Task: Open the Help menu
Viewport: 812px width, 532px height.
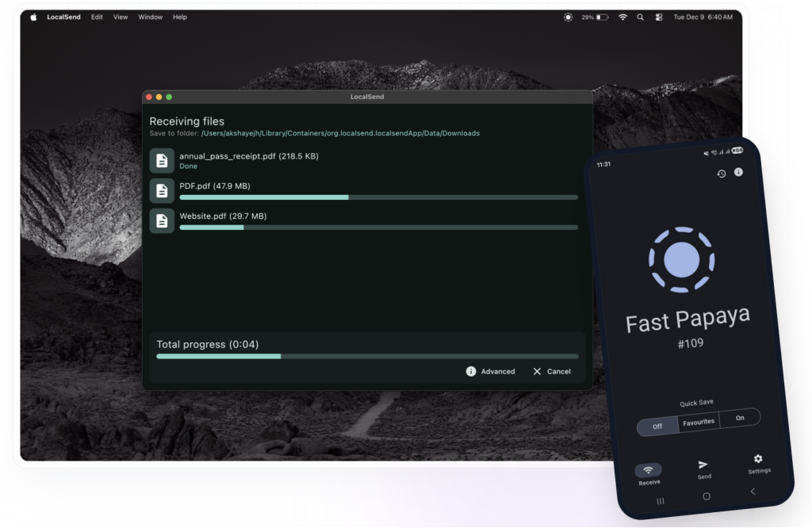Action: pyautogui.click(x=180, y=17)
